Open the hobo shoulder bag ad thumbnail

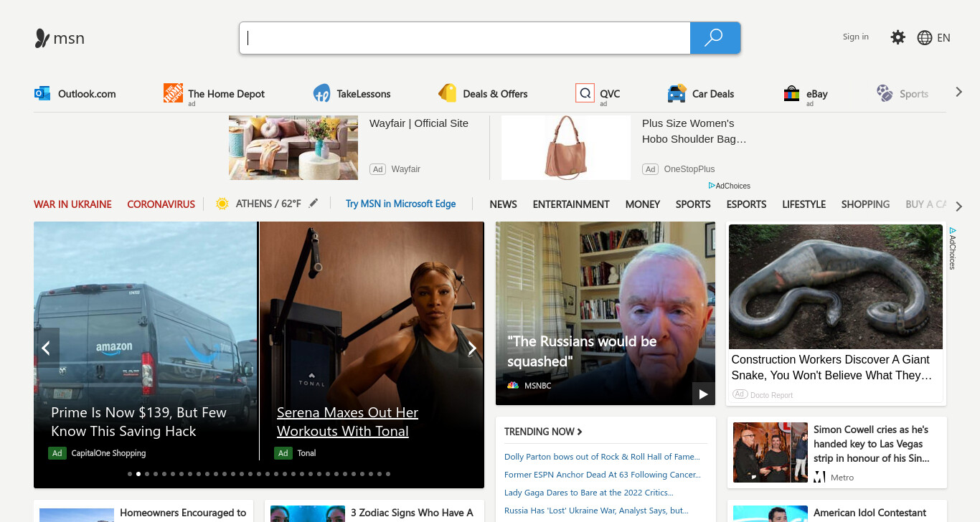pyautogui.click(x=566, y=148)
